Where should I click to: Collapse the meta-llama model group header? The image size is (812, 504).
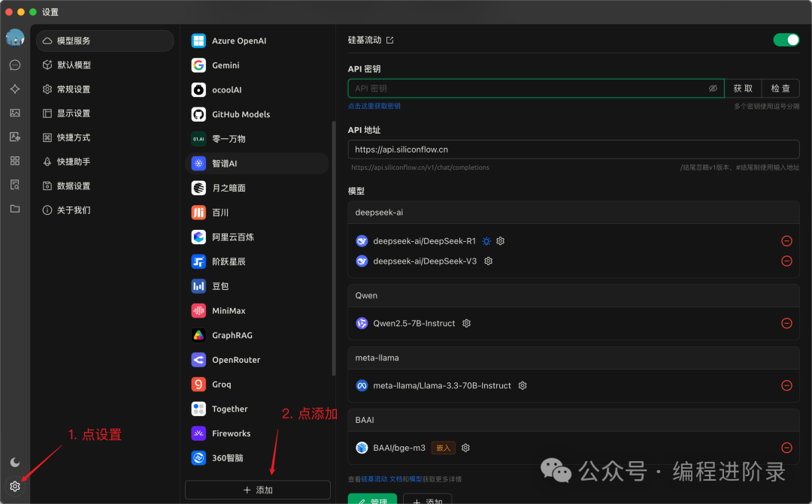(574, 358)
